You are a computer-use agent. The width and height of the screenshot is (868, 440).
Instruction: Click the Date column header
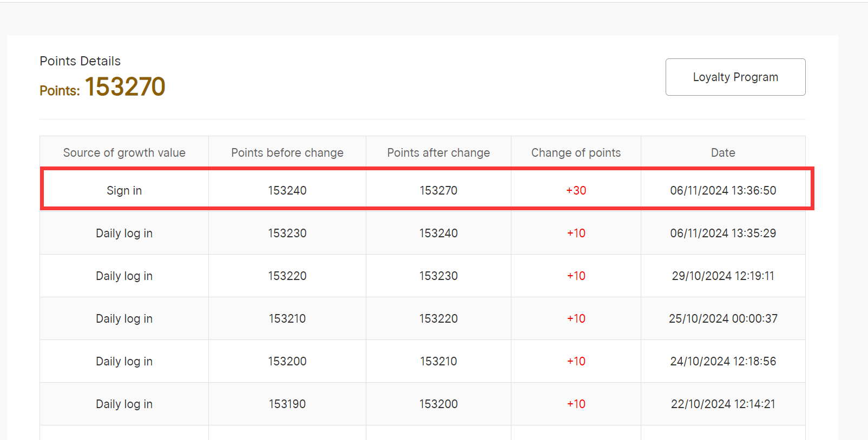click(722, 153)
